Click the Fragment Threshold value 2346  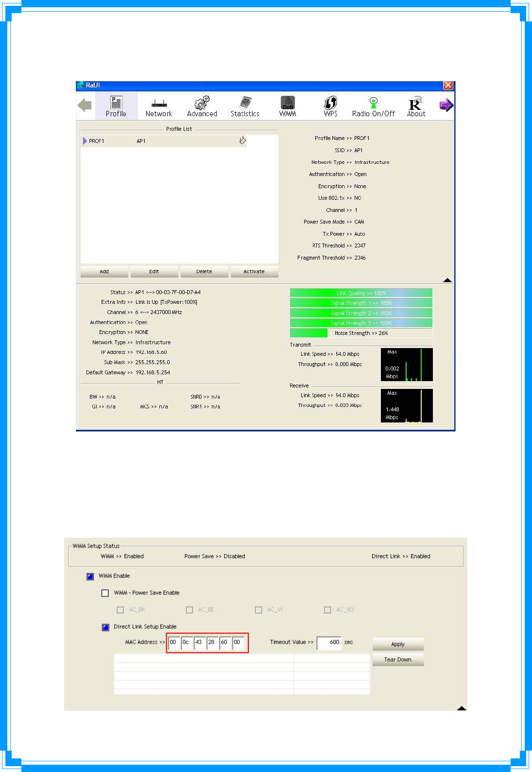360,258
